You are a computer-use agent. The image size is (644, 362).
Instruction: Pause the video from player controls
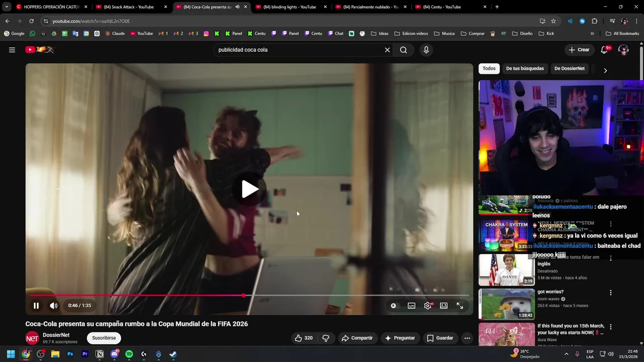[36, 306]
